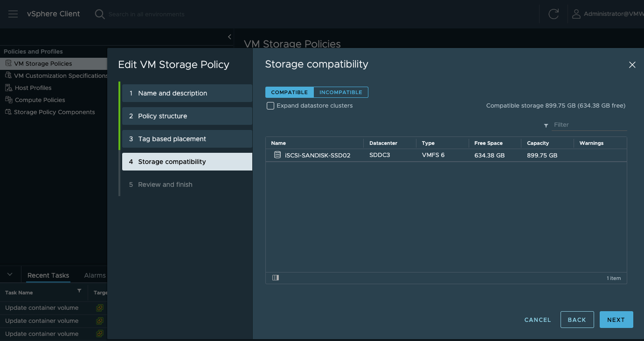Focus the Filter input field
Image resolution: width=644 pixels, height=341 pixels.
pos(590,125)
